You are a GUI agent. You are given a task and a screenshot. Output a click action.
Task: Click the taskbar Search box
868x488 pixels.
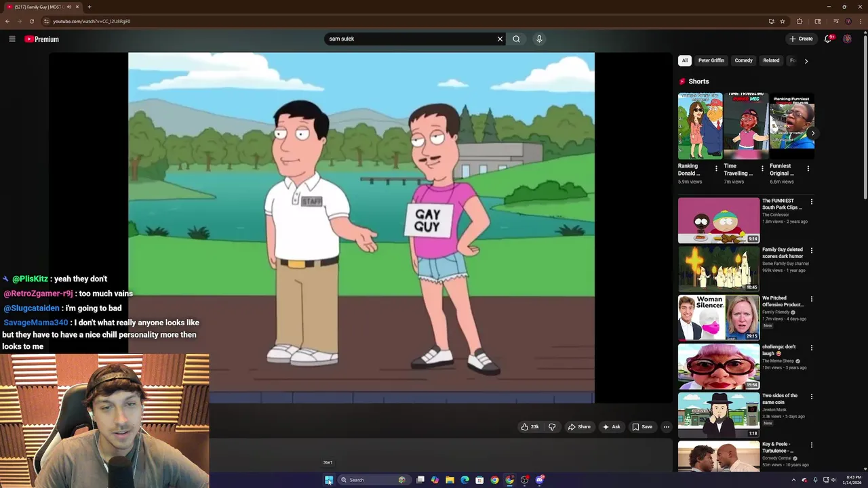(x=373, y=480)
